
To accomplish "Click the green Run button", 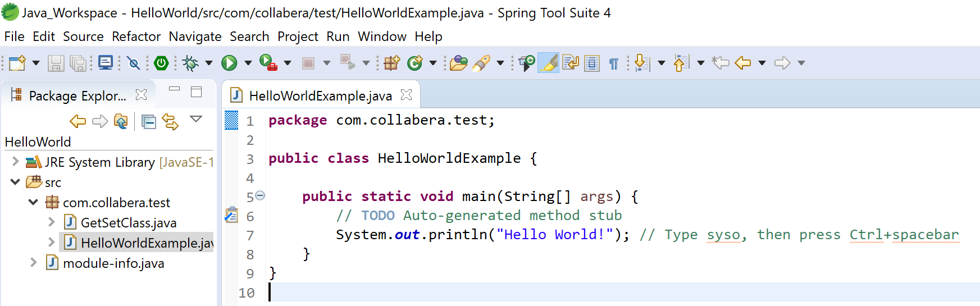I will click(229, 63).
